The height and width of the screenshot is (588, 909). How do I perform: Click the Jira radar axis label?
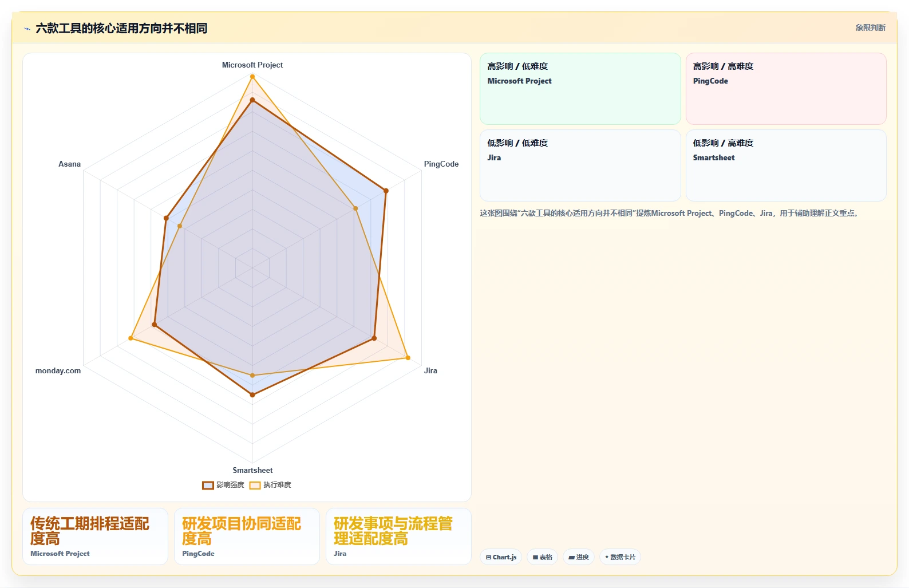(x=430, y=370)
